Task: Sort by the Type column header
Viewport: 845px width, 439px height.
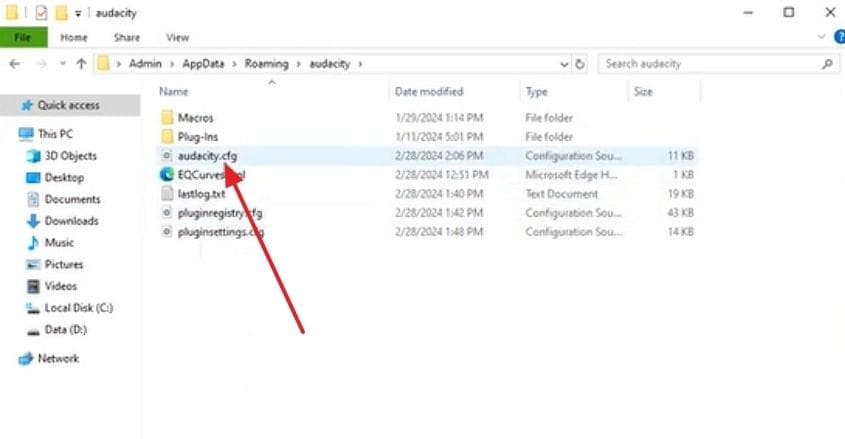Action: (x=536, y=92)
